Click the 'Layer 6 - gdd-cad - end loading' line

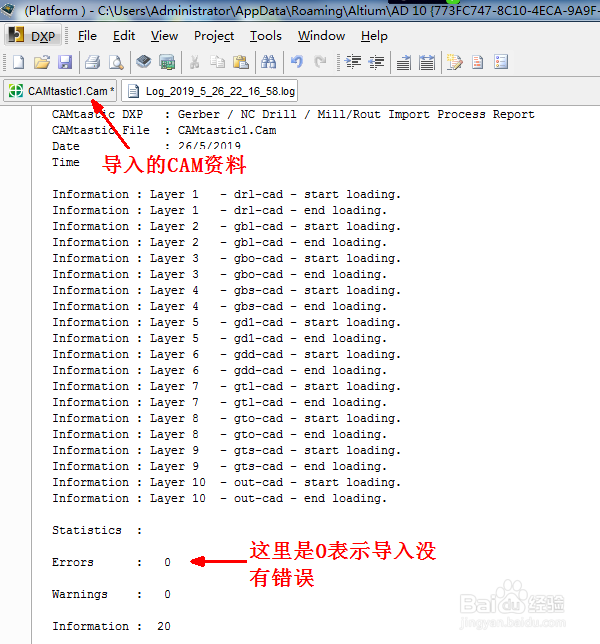point(219,370)
